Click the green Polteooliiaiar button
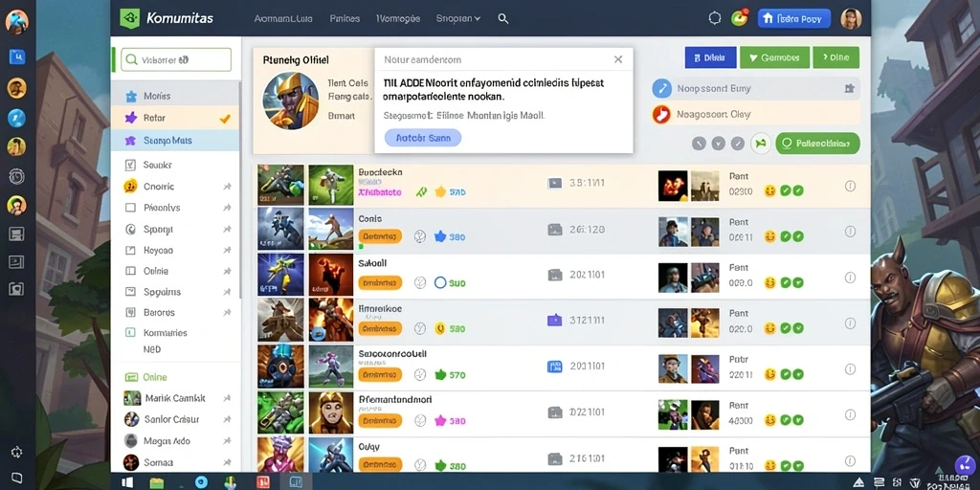The image size is (980, 490). [817, 144]
